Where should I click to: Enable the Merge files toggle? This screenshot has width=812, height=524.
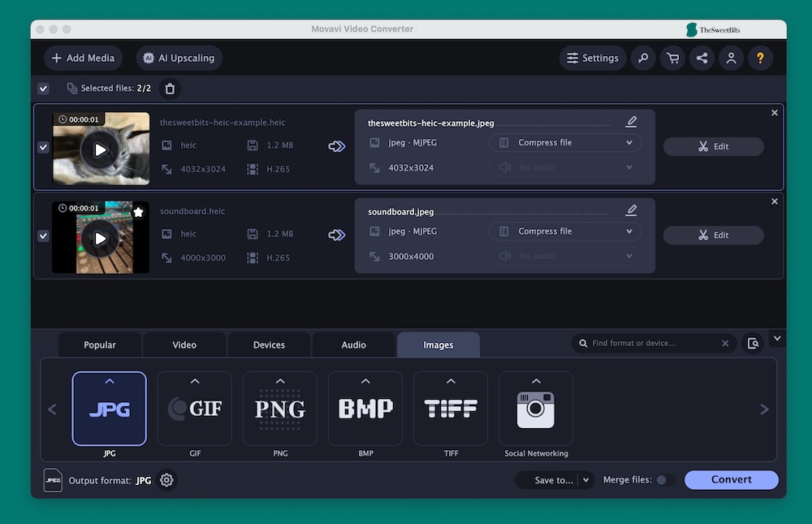click(x=664, y=480)
